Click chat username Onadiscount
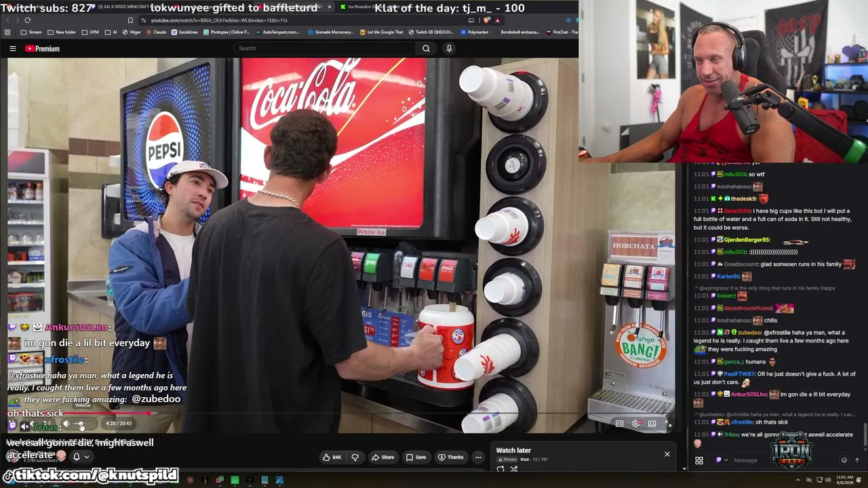The height and width of the screenshot is (488, 868). 741,264
